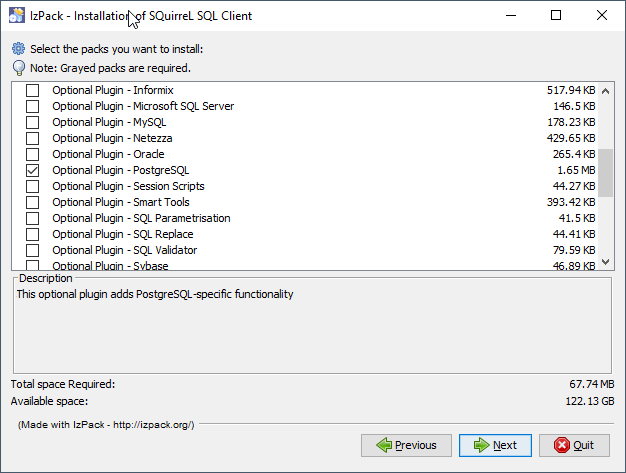This screenshot has width=626, height=473.
Task: Click the scroll up arrow of pack list
Action: click(x=606, y=91)
